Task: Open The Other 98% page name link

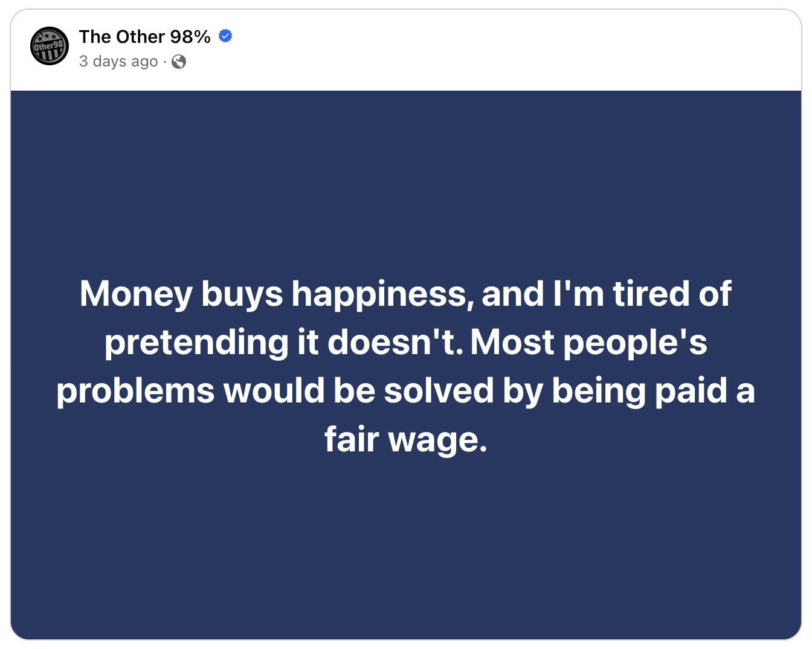Action: 145,37
